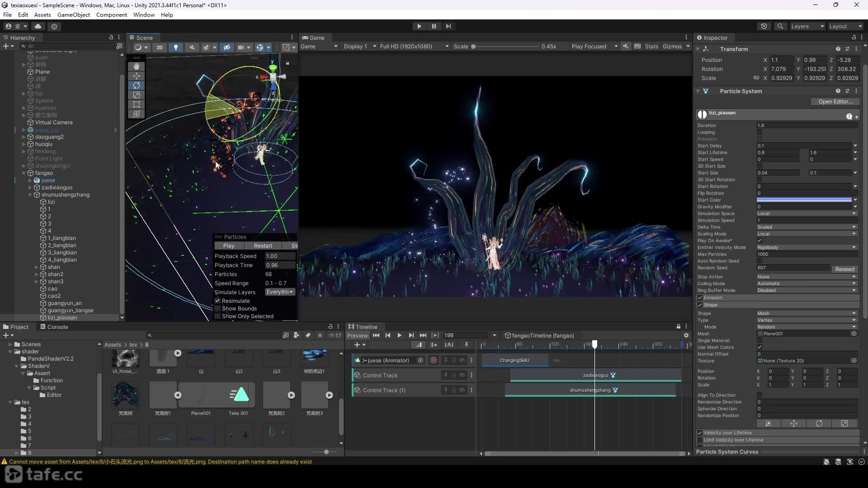Viewport: 868px width, 488px height.
Task: Open Timeline settings gear
Action: [x=686, y=335]
